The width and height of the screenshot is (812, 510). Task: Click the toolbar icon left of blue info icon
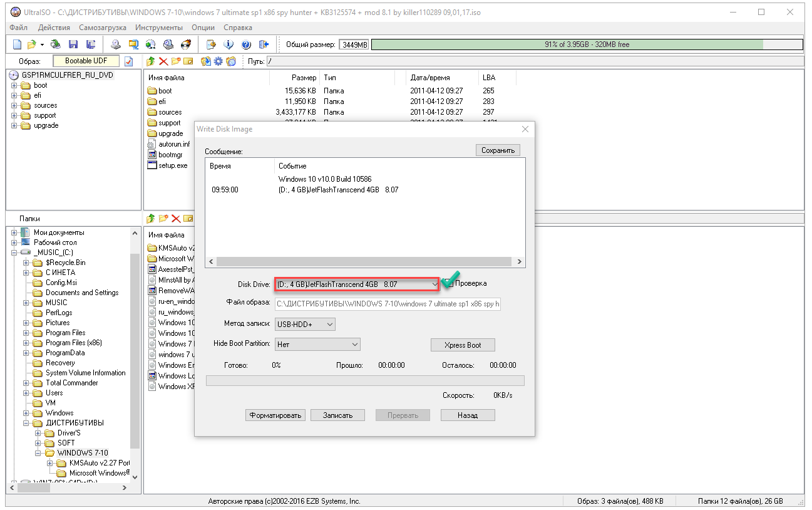tap(211, 44)
